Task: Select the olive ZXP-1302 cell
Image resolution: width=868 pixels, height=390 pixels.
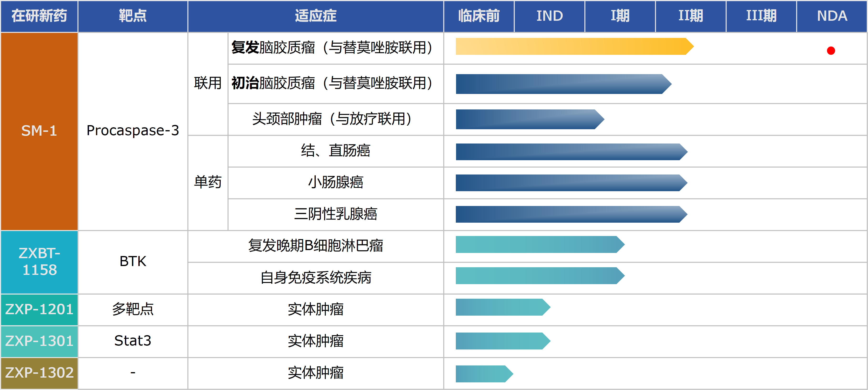Action: pos(39,373)
